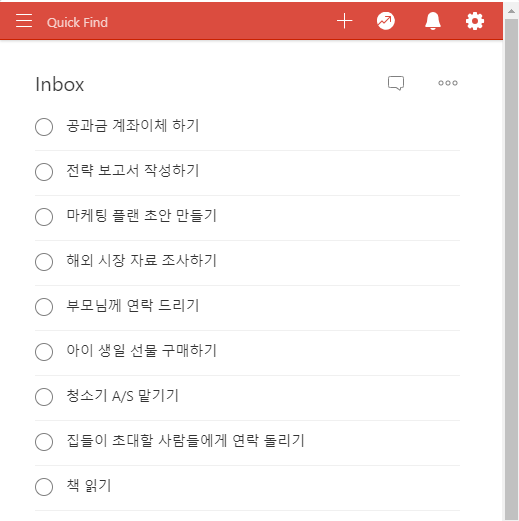519x521 pixels.
Task: Check off 전략 보고서 작성하기 task
Action: (x=44, y=172)
